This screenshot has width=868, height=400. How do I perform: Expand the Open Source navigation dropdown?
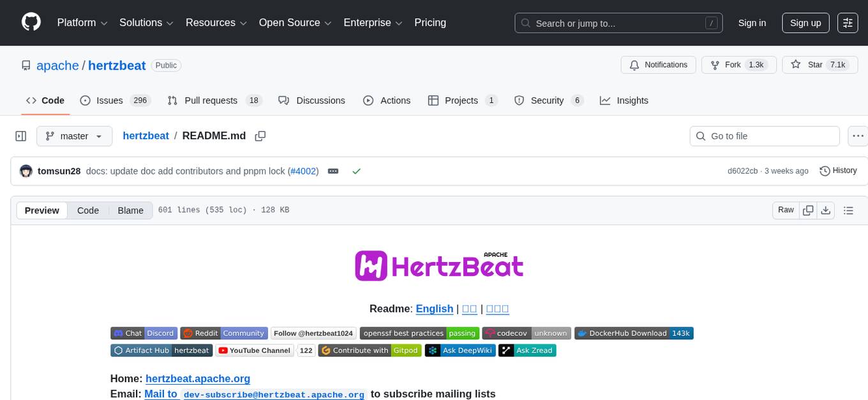(294, 22)
